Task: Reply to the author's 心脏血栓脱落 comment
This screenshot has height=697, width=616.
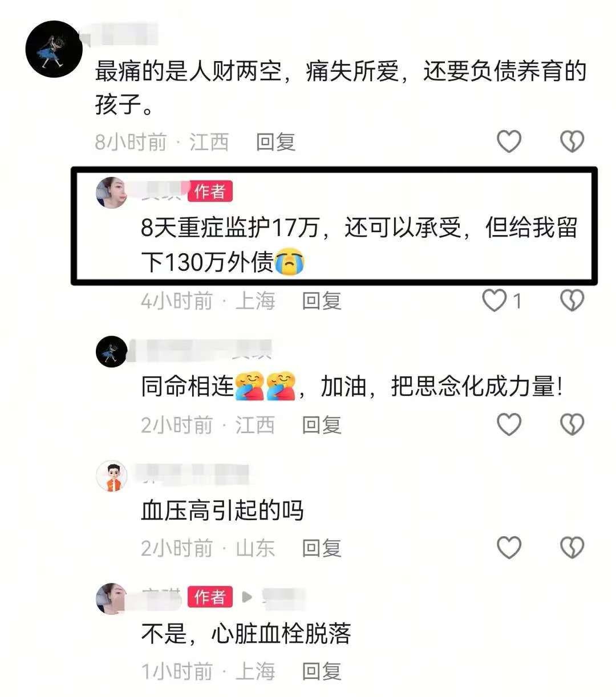Action: (322, 671)
